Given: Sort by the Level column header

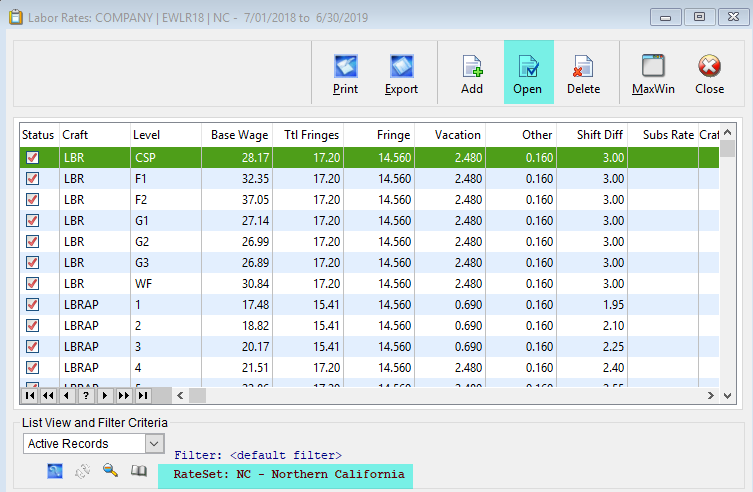Looking at the screenshot, I should coord(166,135).
